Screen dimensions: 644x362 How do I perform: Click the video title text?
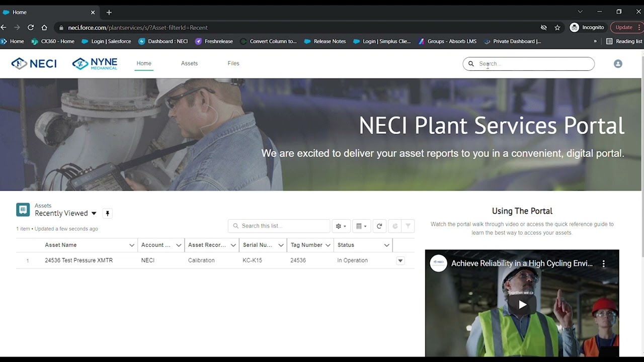coord(522,263)
